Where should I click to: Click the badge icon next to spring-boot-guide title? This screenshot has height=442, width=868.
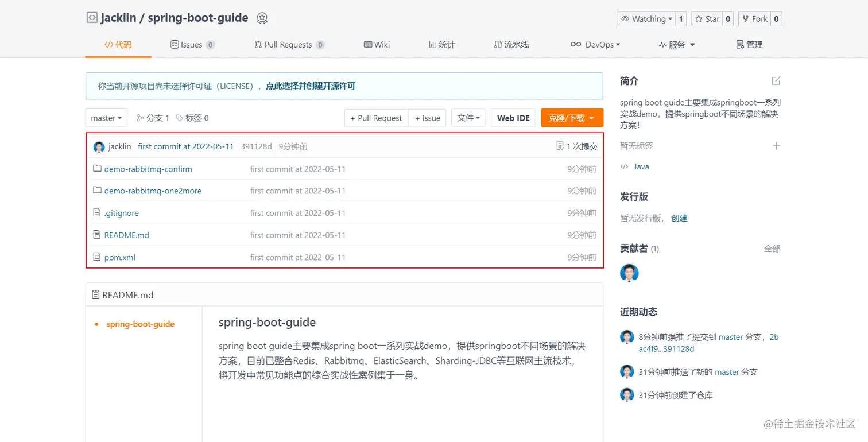pyautogui.click(x=262, y=18)
